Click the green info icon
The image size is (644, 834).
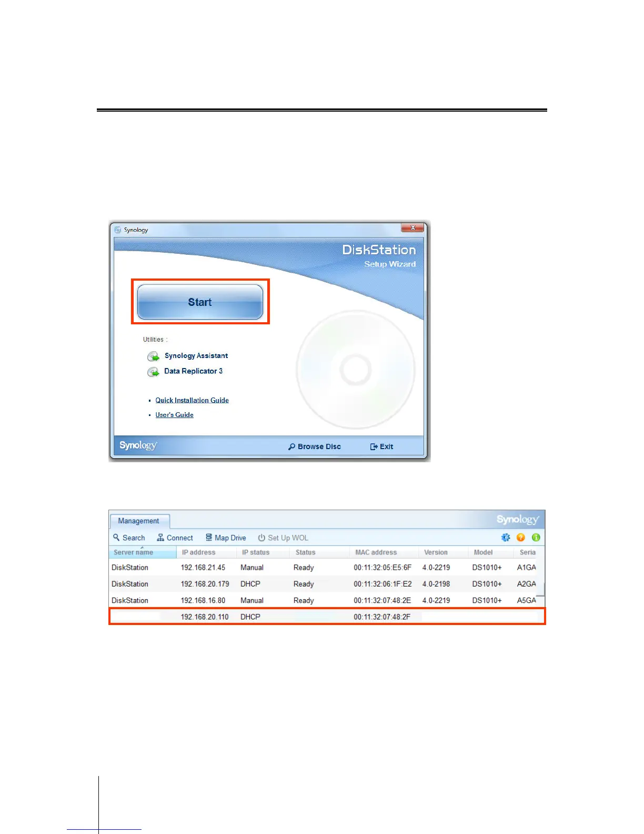[536, 538]
